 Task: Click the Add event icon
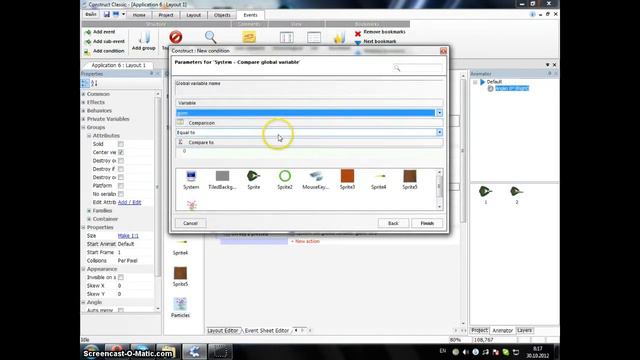tap(87, 32)
